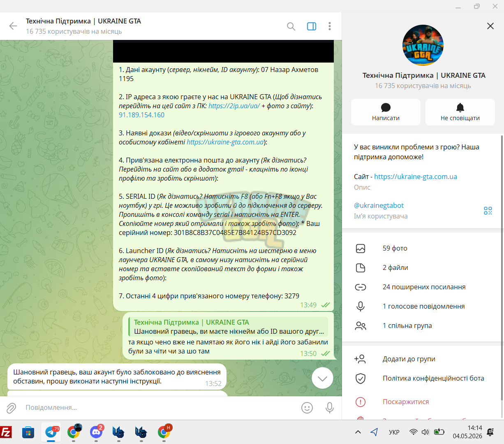Click the 13:49 message timestamp
The image size is (504, 444).
point(308,305)
